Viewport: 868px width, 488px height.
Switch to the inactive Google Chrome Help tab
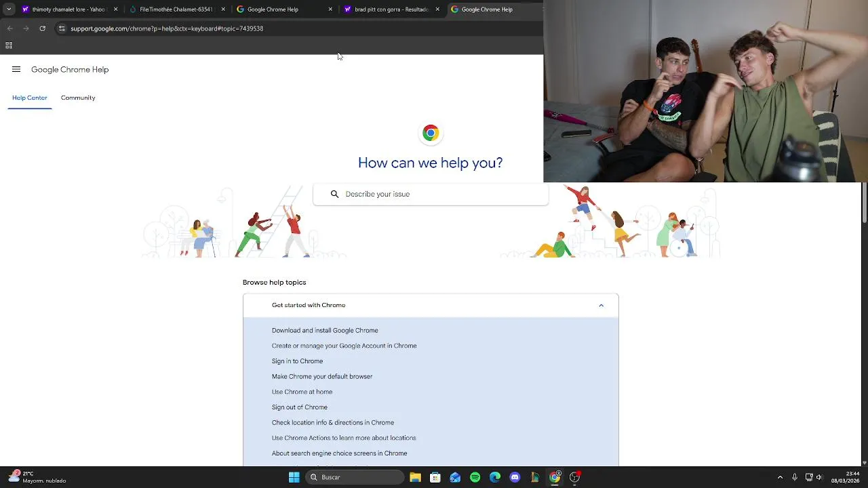283,9
